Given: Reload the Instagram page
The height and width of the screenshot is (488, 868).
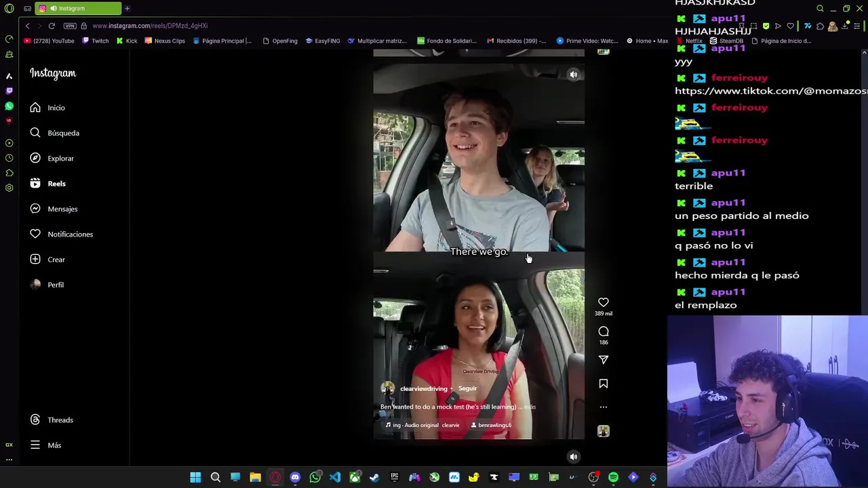Looking at the screenshot, I should [x=52, y=26].
